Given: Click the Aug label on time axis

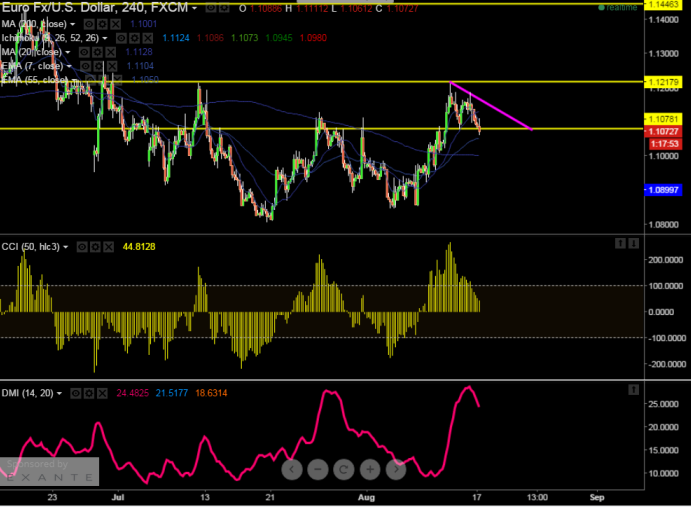Looking at the screenshot, I should tap(366, 498).
